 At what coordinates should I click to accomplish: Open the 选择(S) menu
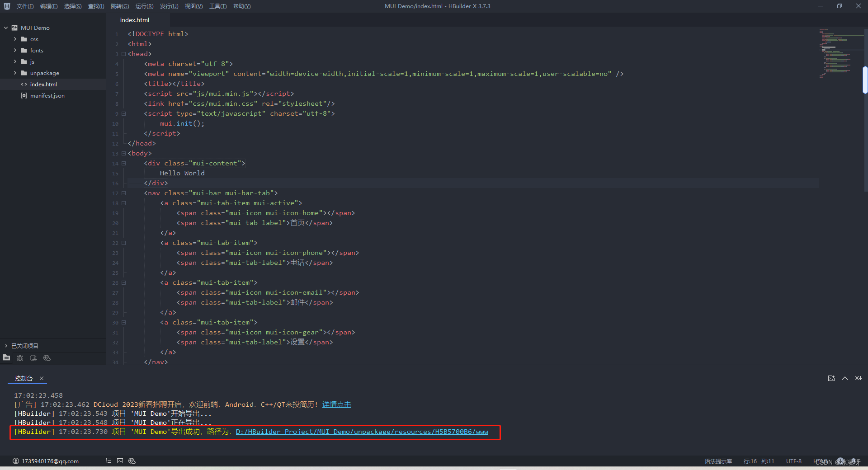click(x=73, y=6)
